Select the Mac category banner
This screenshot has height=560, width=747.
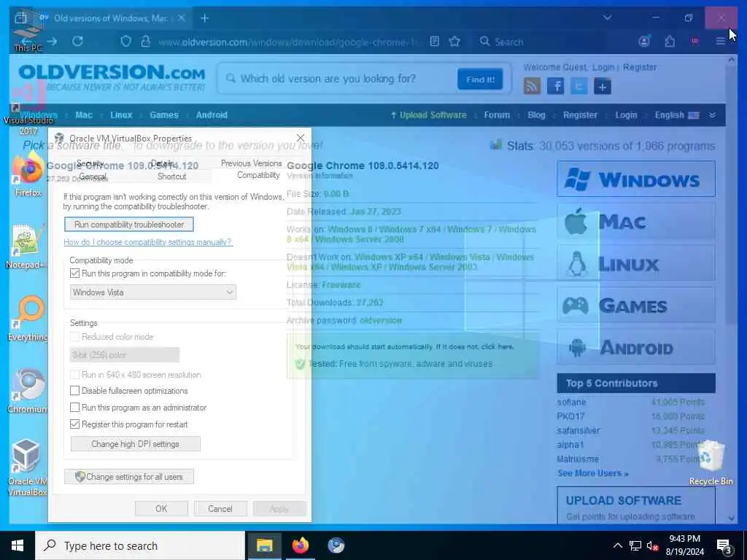[x=636, y=221]
